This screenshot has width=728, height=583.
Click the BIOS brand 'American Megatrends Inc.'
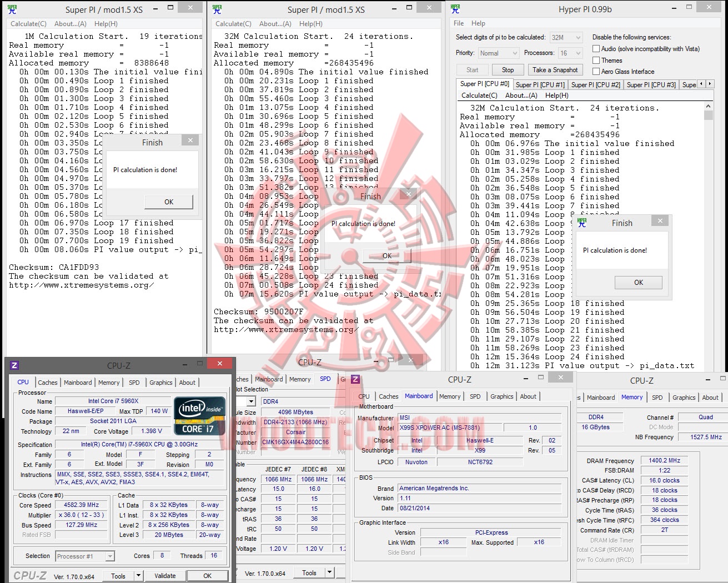[480, 489]
